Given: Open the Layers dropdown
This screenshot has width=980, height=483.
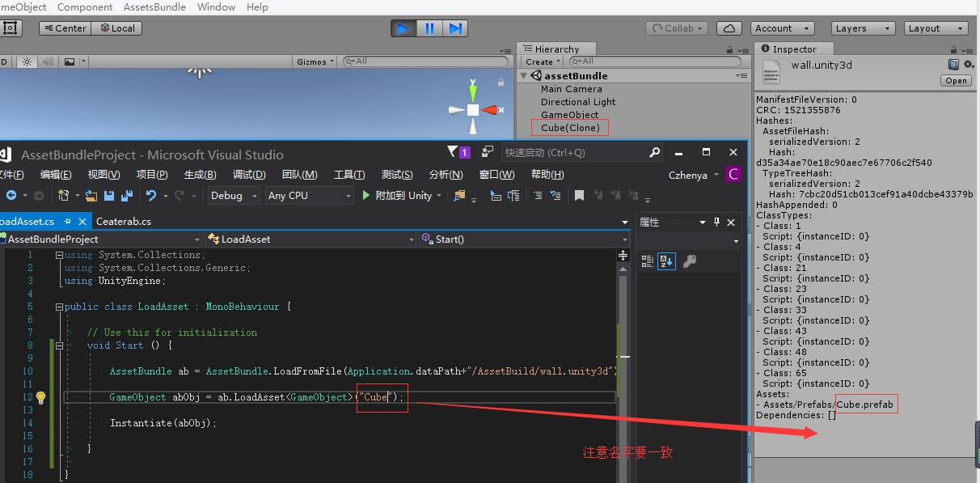Looking at the screenshot, I should (864, 28).
